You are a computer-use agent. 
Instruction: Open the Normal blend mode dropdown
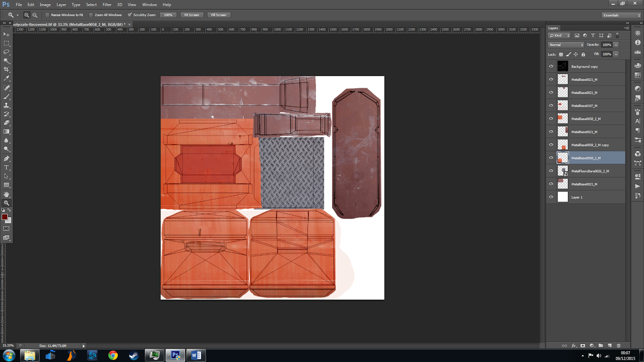pyautogui.click(x=565, y=45)
